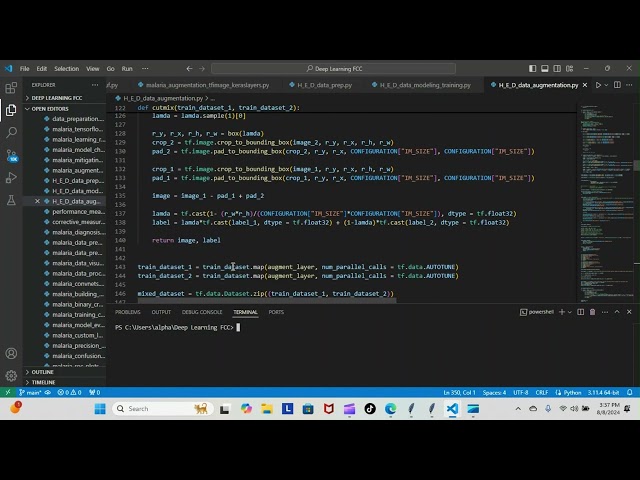This screenshot has width=640, height=480.
Task: Change encoding via UTF-8 status item
Action: [520, 393]
